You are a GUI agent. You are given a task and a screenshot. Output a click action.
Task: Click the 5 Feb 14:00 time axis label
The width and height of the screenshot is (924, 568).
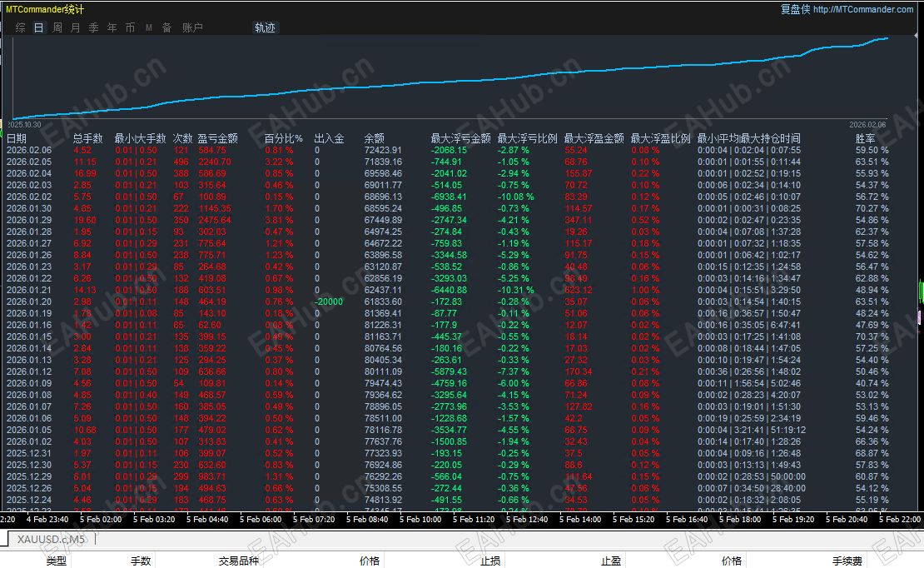(580, 520)
